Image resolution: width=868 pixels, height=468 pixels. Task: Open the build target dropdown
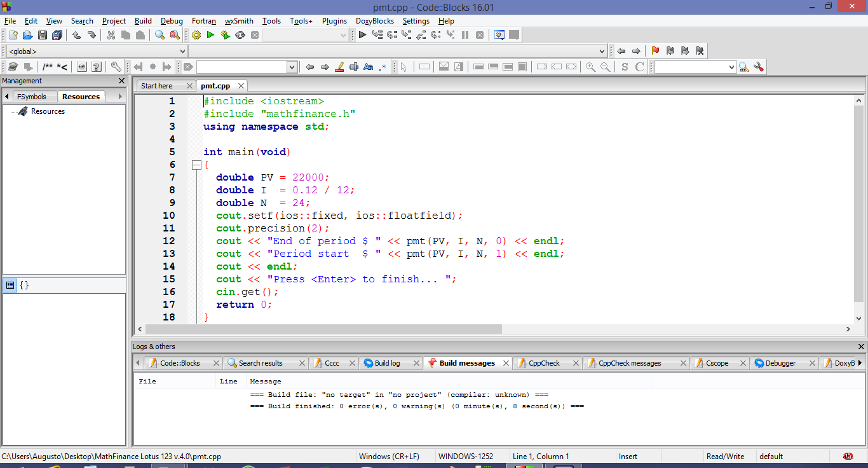(305, 35)
